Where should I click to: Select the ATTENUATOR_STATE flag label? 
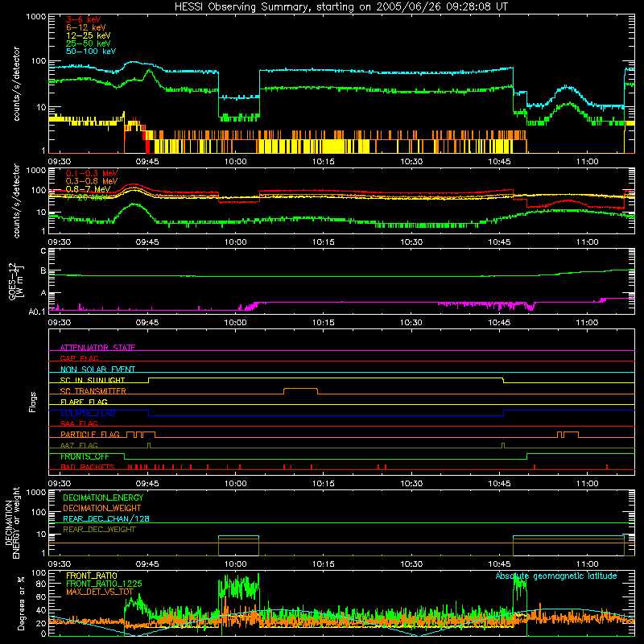coord(97,348)
